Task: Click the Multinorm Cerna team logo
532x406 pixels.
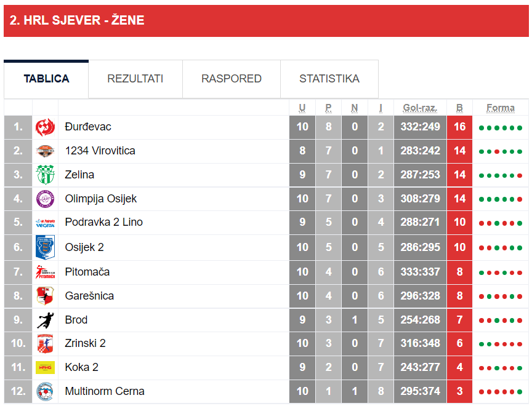Action: [x=45, y=391]
